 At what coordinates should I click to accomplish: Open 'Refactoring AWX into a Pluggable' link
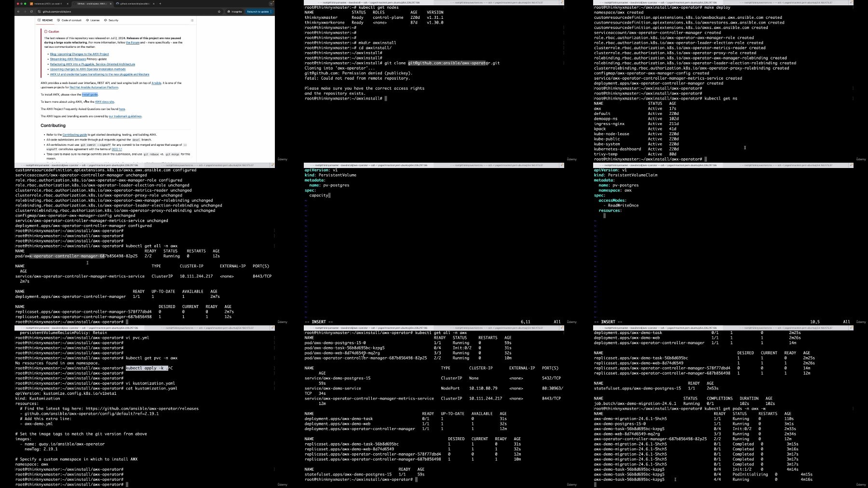point(93,64)
